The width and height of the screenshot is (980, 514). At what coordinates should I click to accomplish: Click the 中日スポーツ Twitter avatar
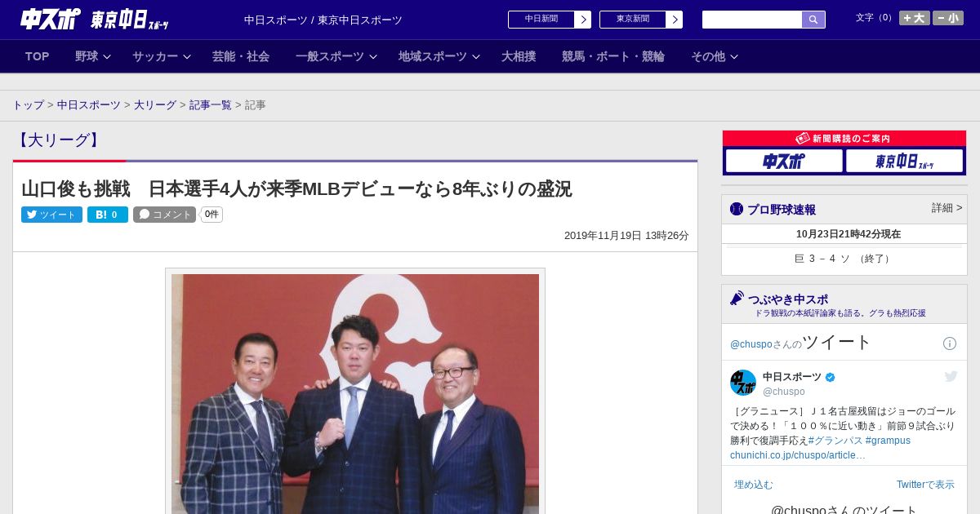[x=743, y=383]
